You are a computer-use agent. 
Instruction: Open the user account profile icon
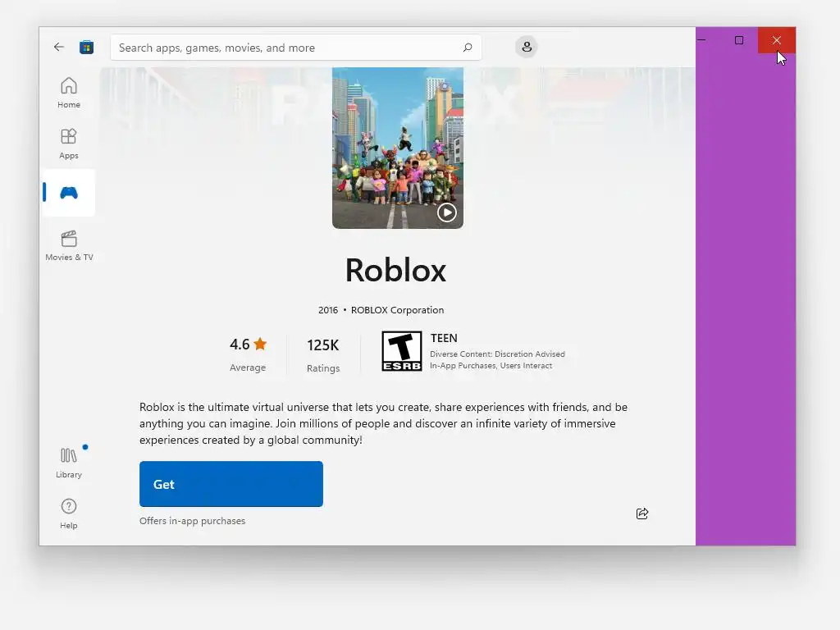point(527,47)
